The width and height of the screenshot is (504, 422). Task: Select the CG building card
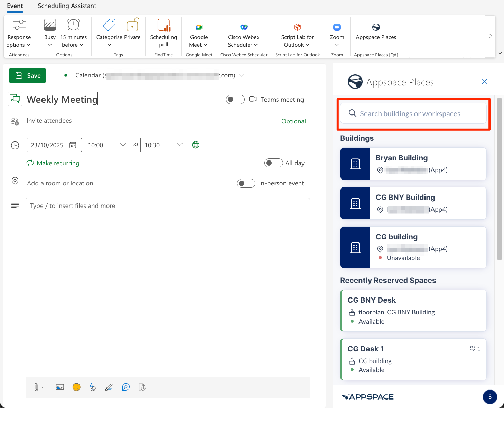413,247
